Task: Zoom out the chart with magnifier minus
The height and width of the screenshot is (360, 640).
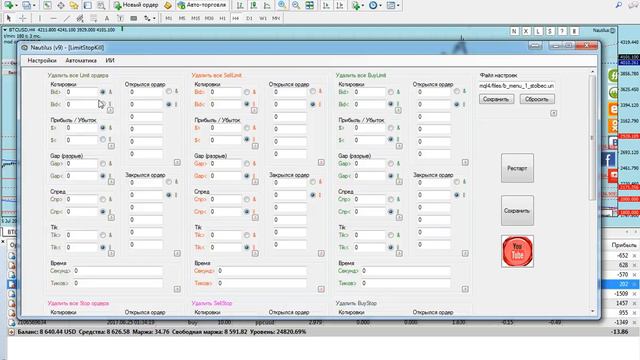Action: [x=296, y=5]
